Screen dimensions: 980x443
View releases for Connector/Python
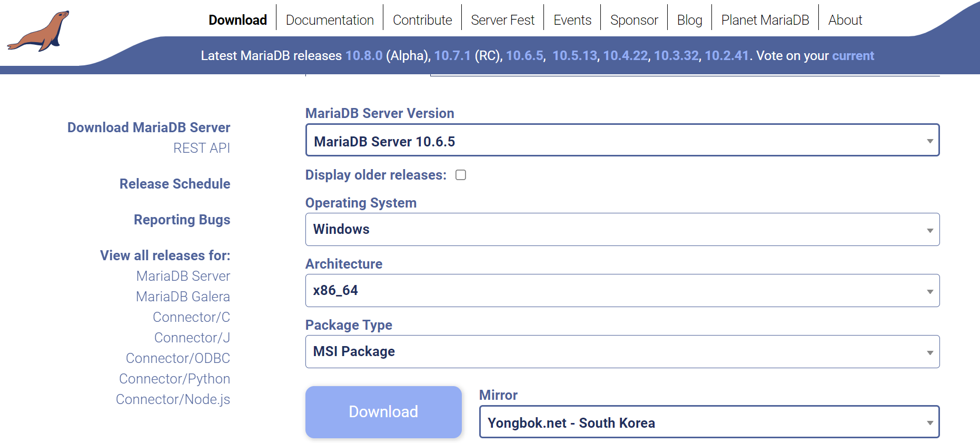tap(175, 379)
